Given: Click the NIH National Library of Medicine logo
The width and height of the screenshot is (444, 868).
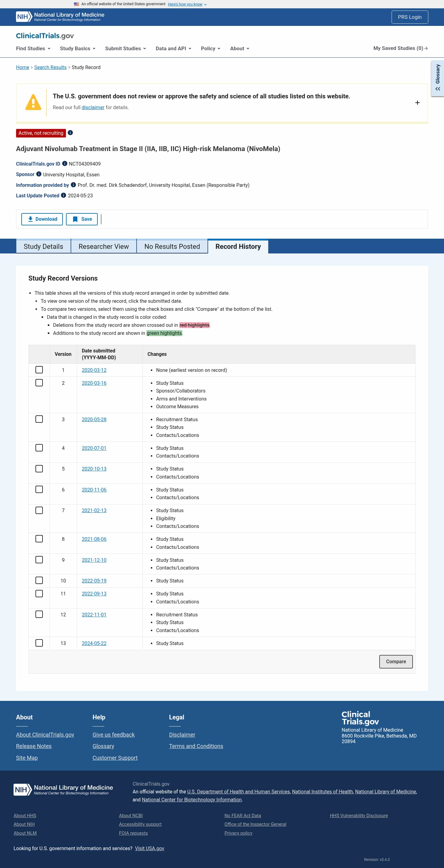Looking at the screenshot, I should (x=60, y=17).
